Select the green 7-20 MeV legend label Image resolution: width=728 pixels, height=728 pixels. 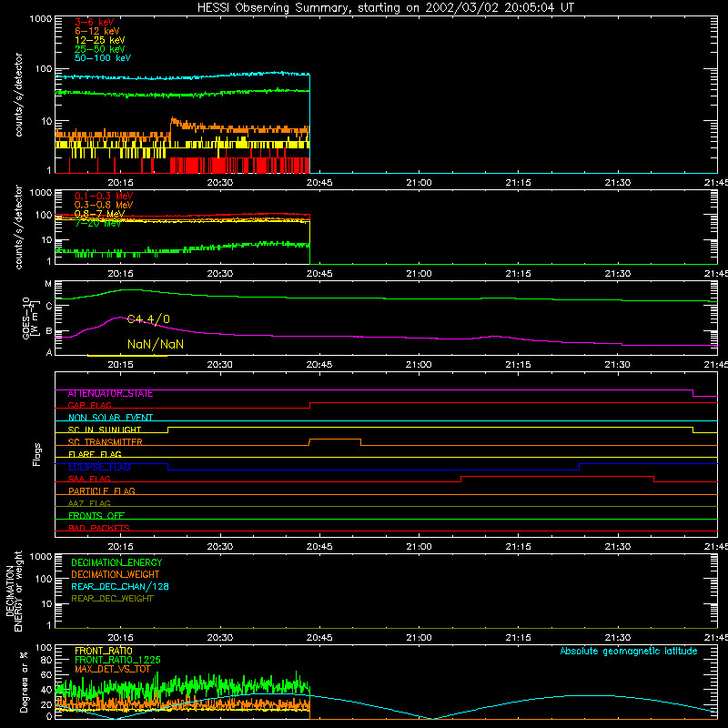(x=98, y=223)
